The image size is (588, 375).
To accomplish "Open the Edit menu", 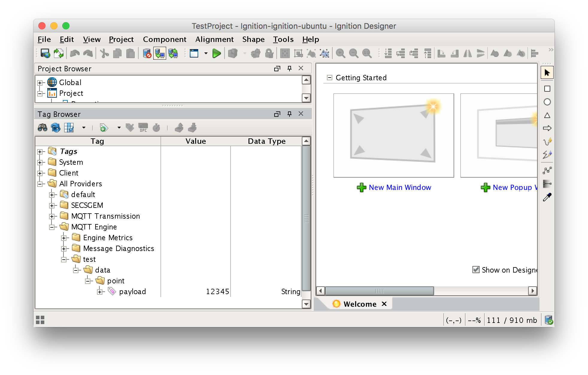I will [x=67, y=39].
